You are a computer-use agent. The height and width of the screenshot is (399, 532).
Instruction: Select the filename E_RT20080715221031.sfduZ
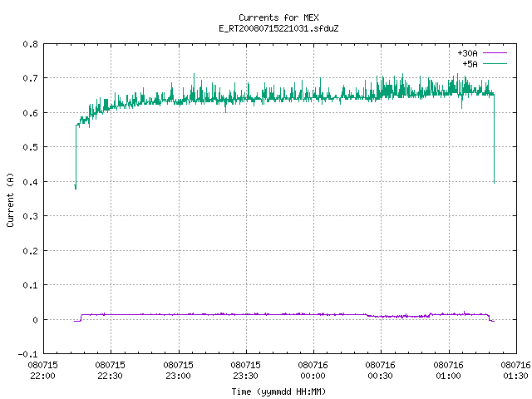(x=278, y=28)
